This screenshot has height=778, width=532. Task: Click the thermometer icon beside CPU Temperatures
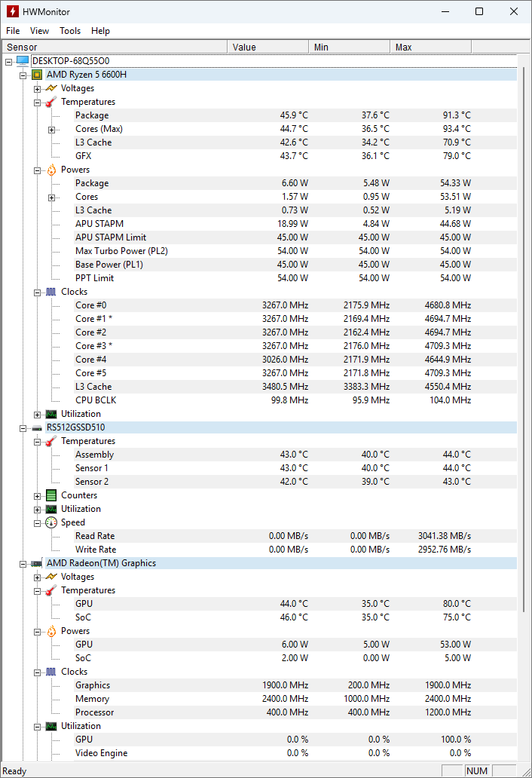point(51,102)
